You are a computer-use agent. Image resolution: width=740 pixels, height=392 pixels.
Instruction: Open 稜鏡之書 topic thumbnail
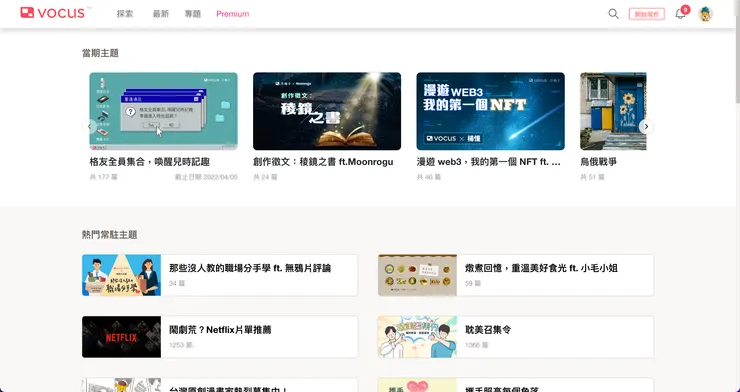click(327, 111)
